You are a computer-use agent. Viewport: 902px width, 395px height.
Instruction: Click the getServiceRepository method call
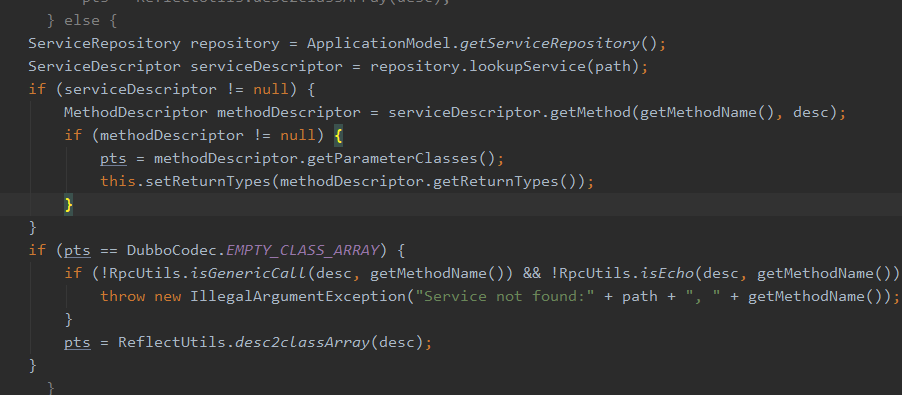pos(549,43)
